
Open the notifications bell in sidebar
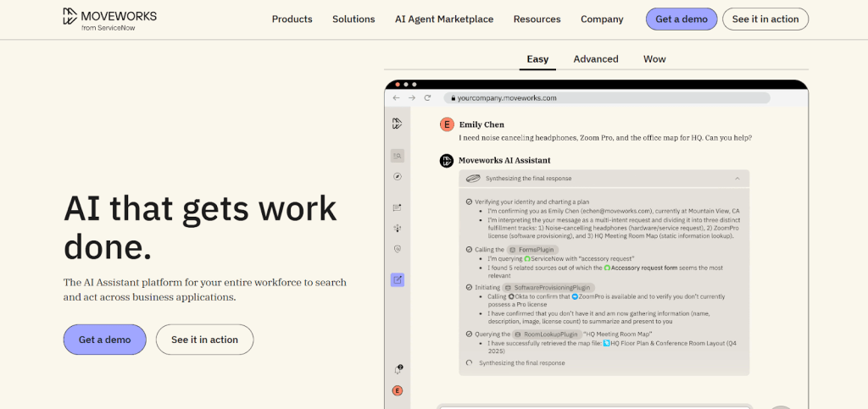click(398, 370)
